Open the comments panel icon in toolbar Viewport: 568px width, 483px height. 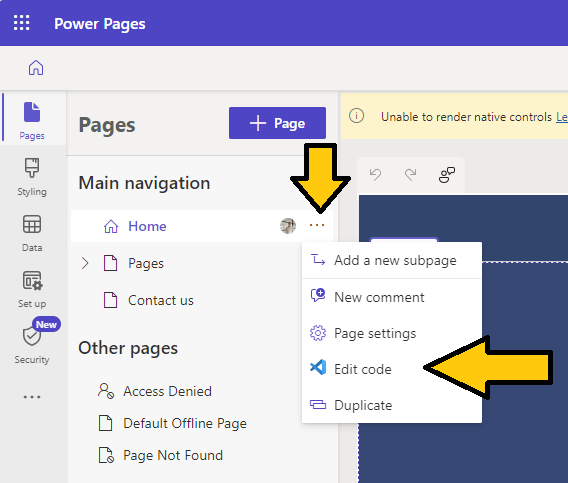(x=447, y=175)
